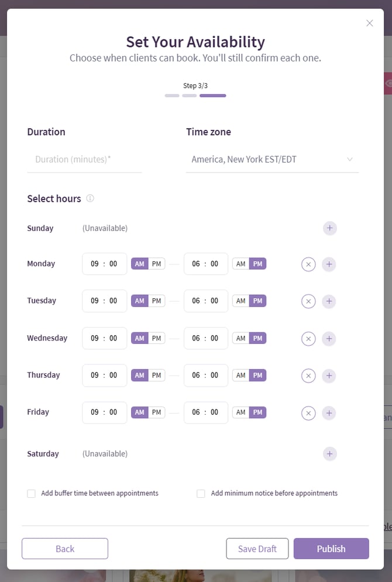Click the Step 3 progress indicator bar

pyautogui.click(x=212, y=95)
